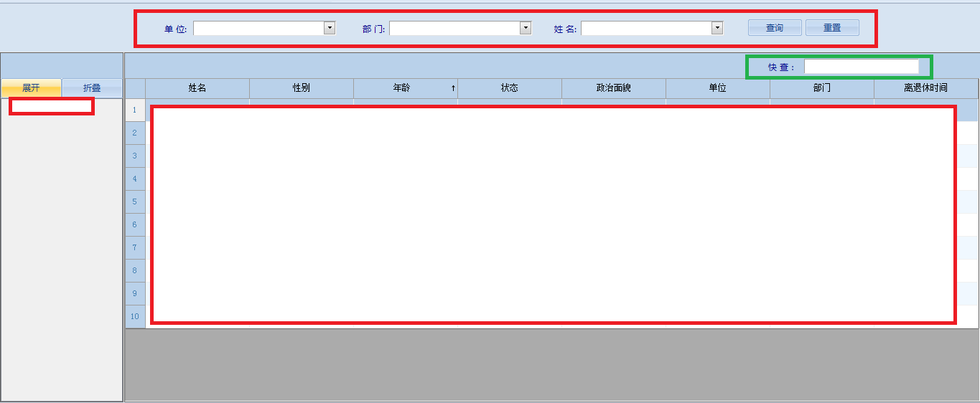Viewport: 980px width, 403px height.
Task: Select the 状态 column header
Action: [x=510, y=88]
